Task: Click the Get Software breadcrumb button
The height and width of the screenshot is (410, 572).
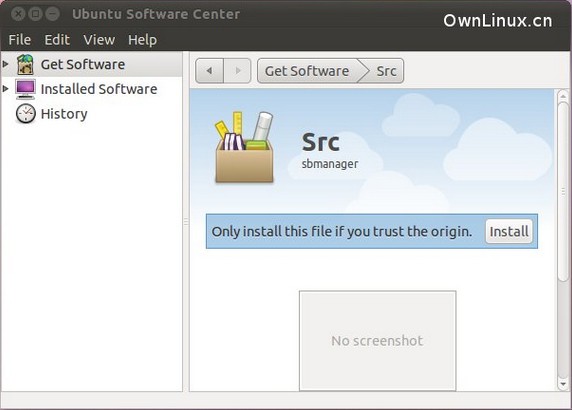Action: click(x=307, y=71)
